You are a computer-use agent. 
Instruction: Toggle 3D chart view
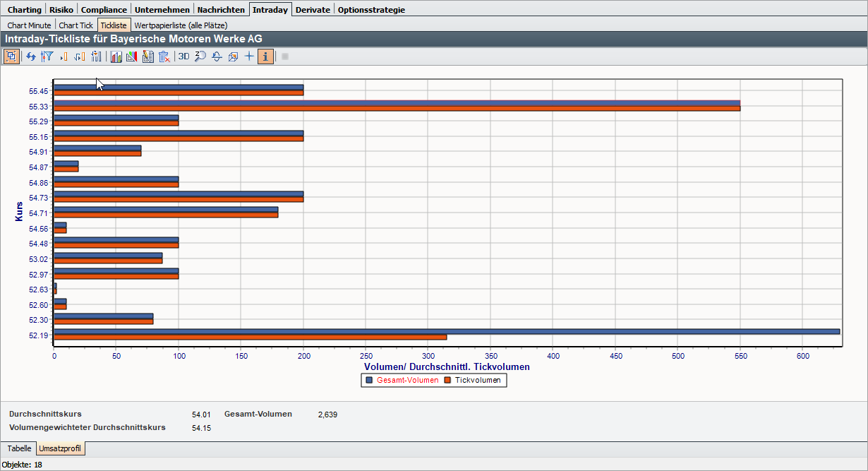(183, 56)
